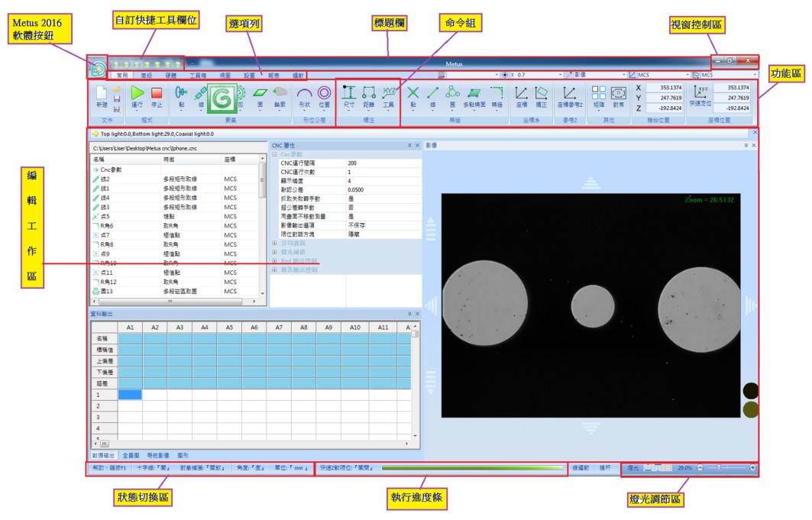The width and height of the screenshot is (812, 520).
Task: Switch to the 硬體 ribbon tab
Action: click(171, 76)
